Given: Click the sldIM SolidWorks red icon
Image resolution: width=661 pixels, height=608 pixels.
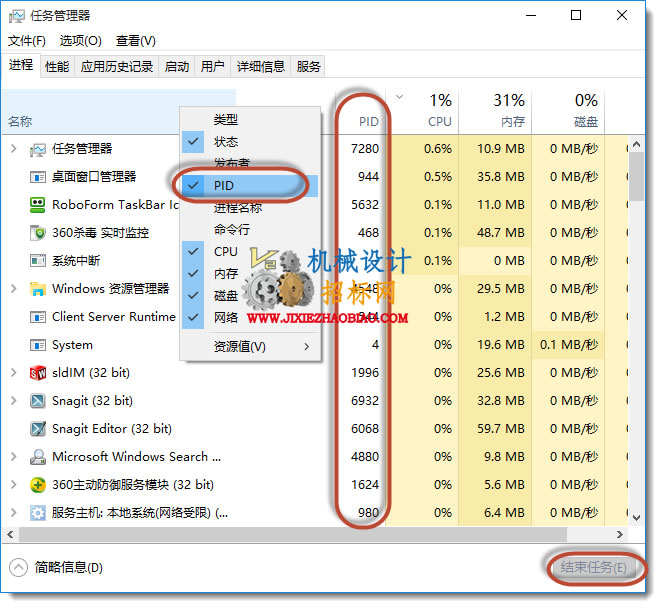Looking at the screenshot, I should tap(38, 373).
